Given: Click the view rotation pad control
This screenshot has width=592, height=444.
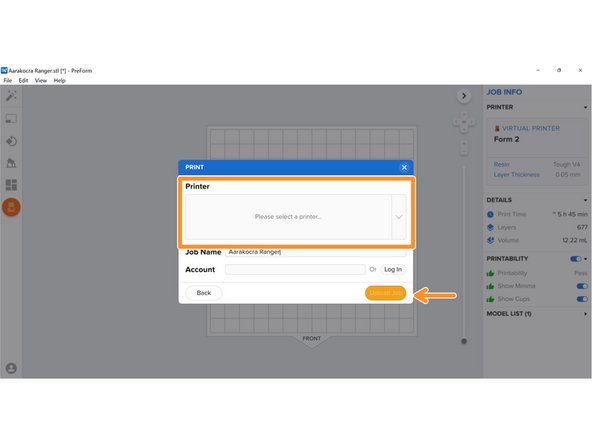Looking at the screenshot, I should [x=464, y=122].
